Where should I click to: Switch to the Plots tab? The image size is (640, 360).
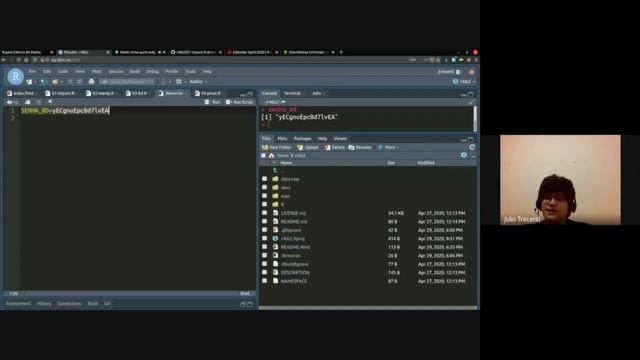click(282, 139)
